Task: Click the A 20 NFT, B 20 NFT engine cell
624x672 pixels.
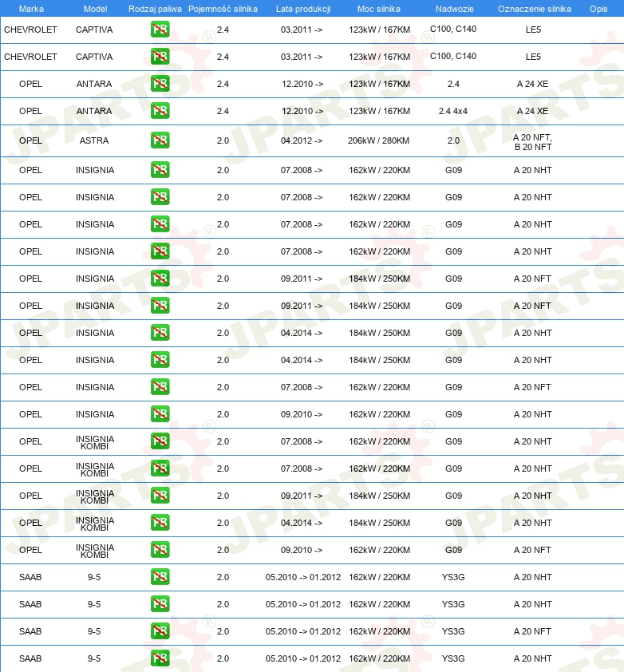Action: point(533,142)
